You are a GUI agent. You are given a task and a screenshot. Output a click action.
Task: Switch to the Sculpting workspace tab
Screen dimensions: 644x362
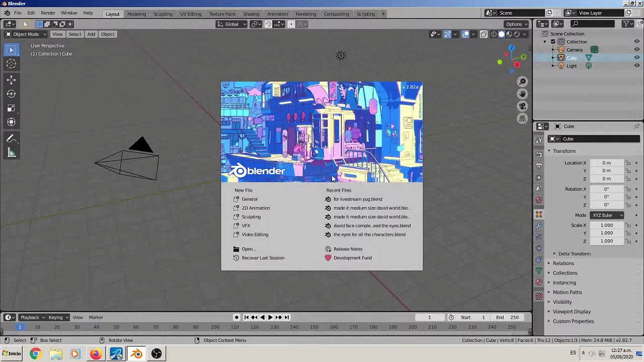coord(163,14)
